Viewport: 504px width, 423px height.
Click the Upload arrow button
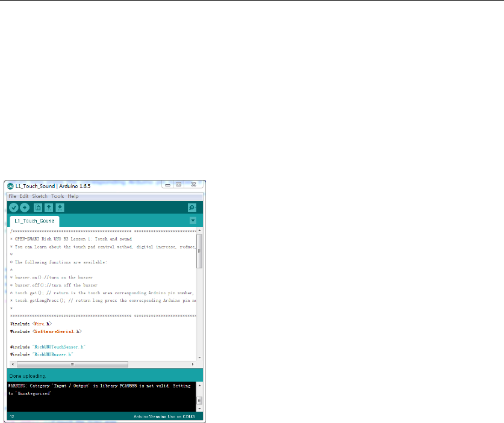(25, 208)
